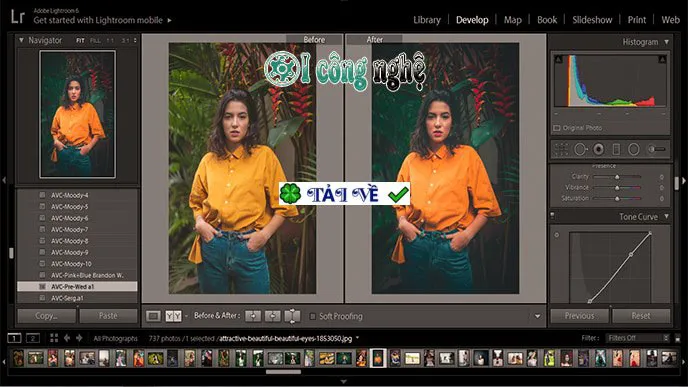Hide filmstrip with bottom edge arrow
This screenshot has width=688, height=387.
344,382
